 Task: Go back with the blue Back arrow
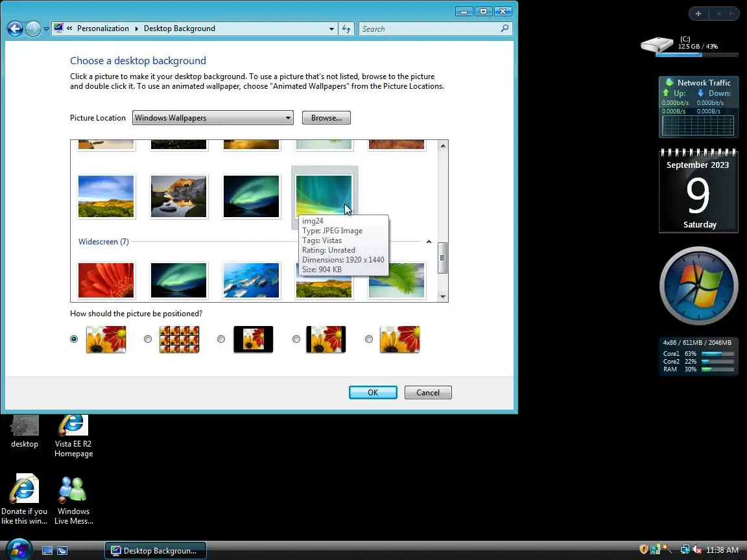click(x=16, y=29)
